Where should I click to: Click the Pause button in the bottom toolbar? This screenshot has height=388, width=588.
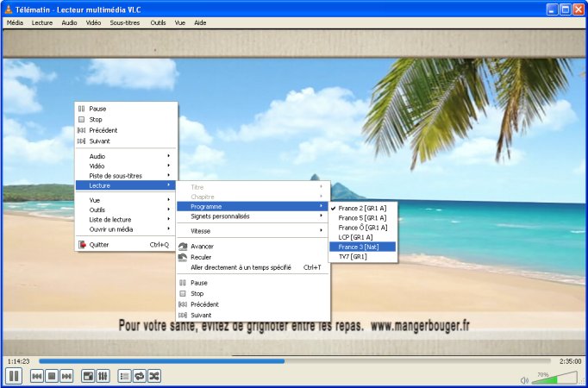pos(14,376)
